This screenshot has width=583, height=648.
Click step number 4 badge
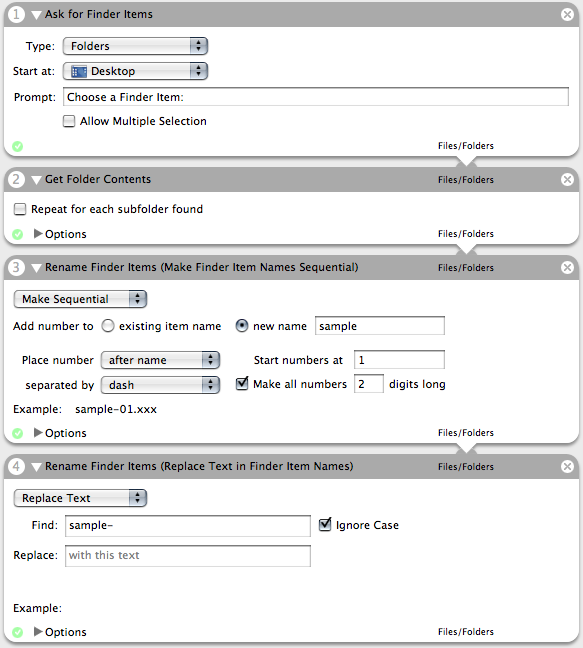(17, 467)
